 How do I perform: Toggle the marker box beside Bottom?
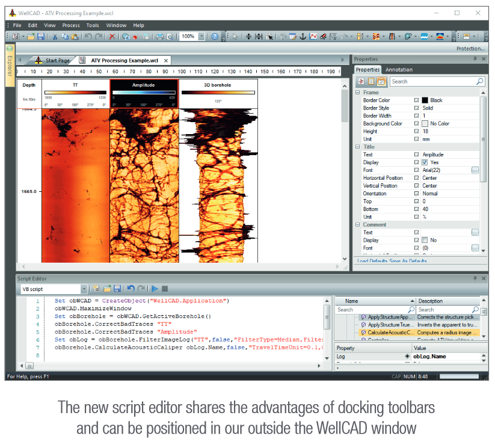pos(416,209)
